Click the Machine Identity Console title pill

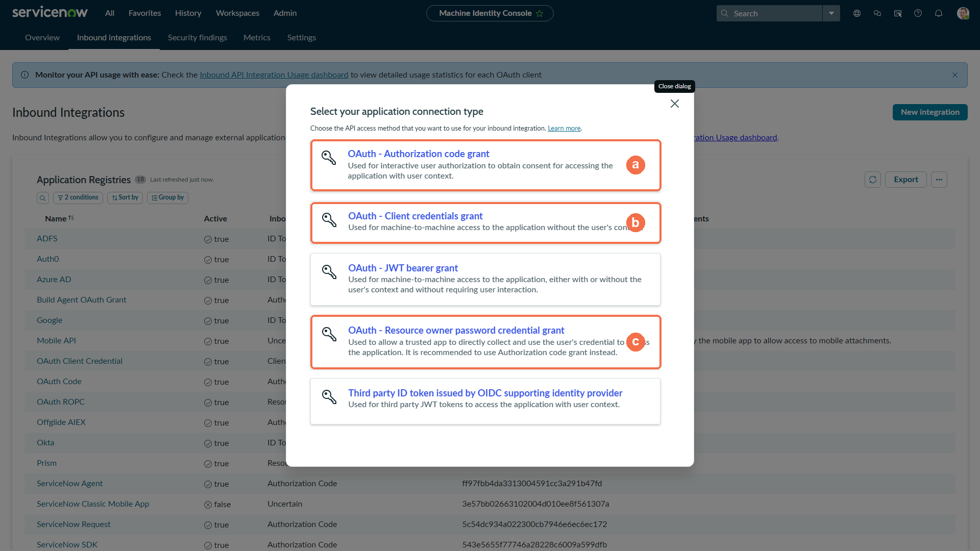coord(489,13)
